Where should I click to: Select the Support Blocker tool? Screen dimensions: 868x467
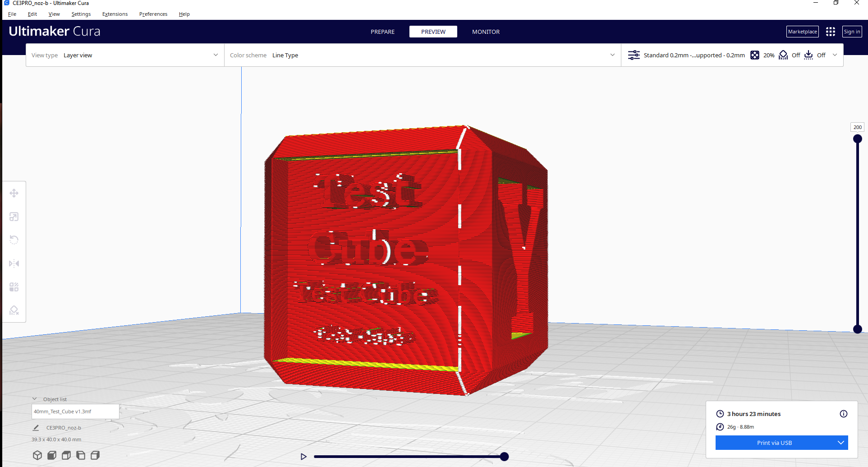click(x=14, y=310)
